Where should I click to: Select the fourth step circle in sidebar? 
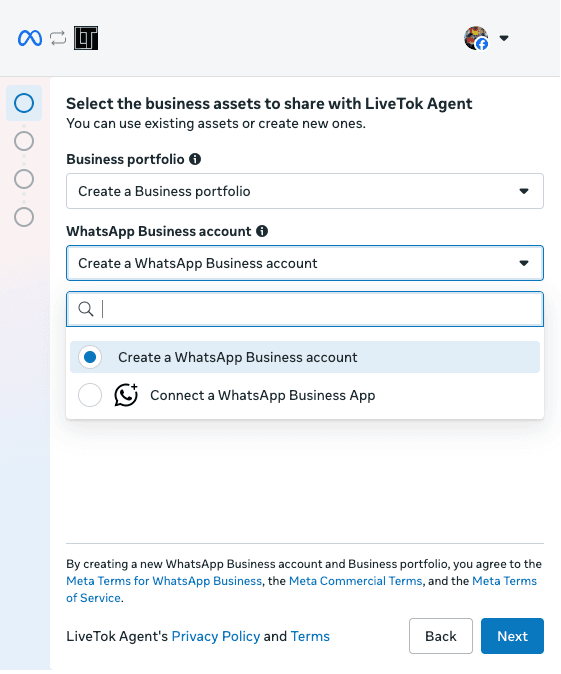click(x=24, y=217)
